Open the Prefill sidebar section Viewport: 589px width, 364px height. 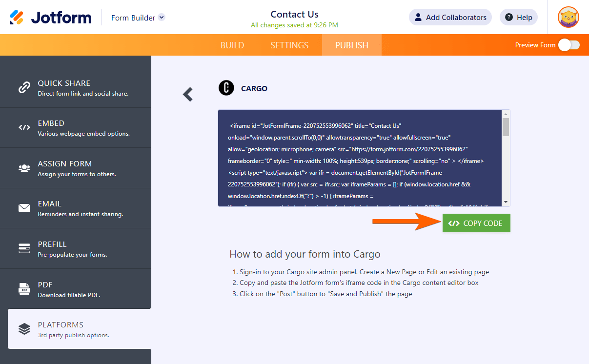(76, 248)
